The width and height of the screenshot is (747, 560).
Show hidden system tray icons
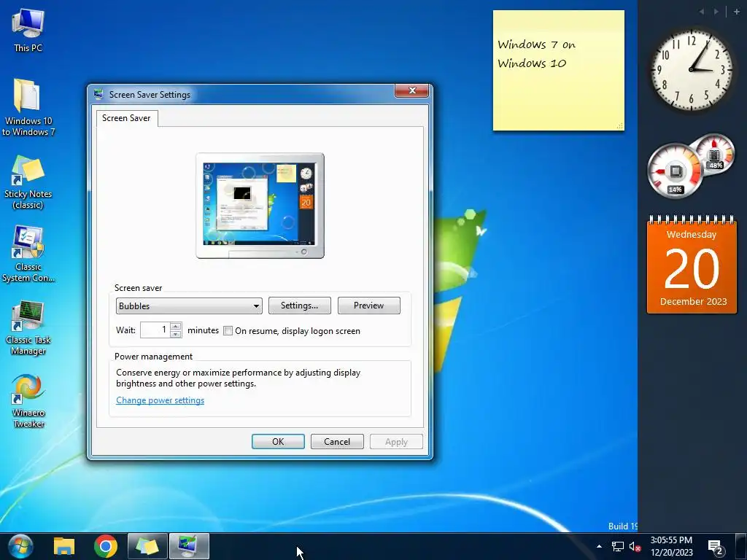click(599, 546)
